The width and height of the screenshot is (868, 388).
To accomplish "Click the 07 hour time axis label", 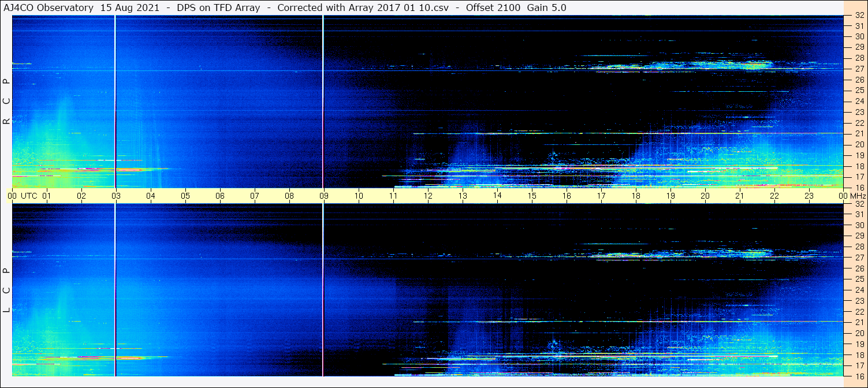I will coord(254,196).
